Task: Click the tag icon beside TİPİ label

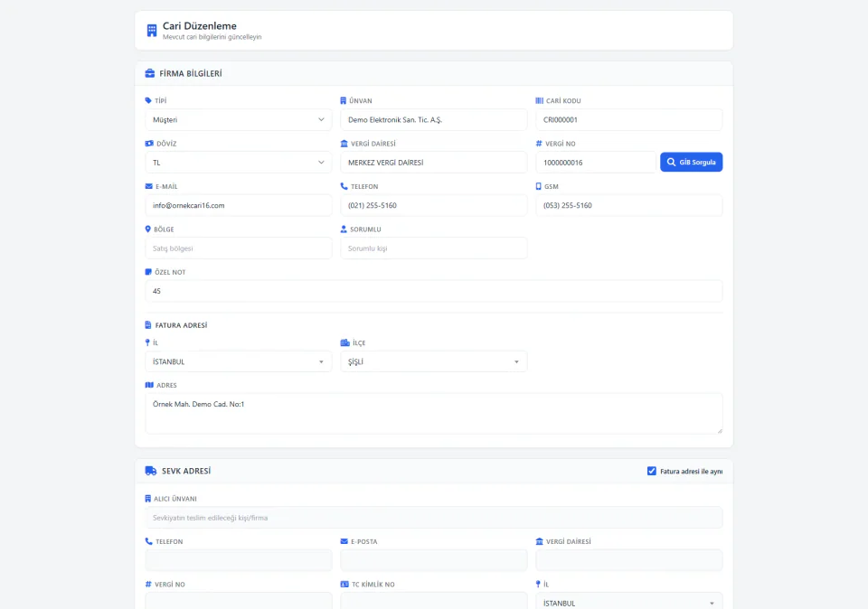Action: (147, 100)
